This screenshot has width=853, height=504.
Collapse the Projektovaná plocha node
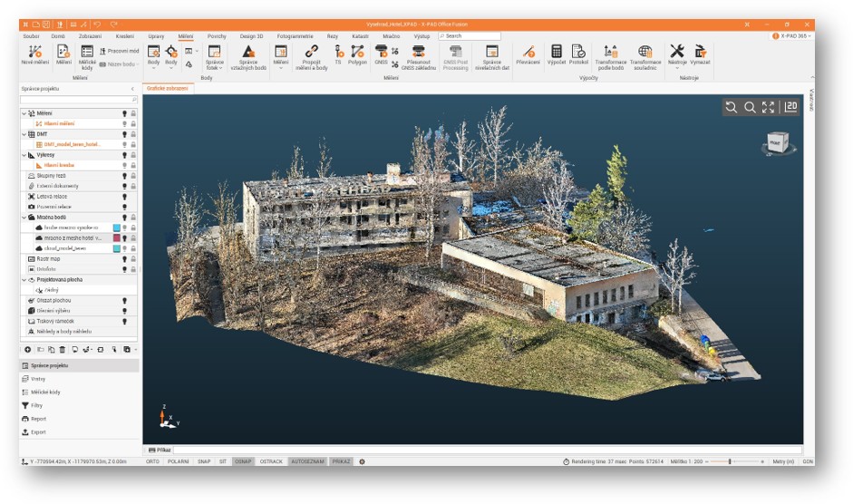point(24,280)
